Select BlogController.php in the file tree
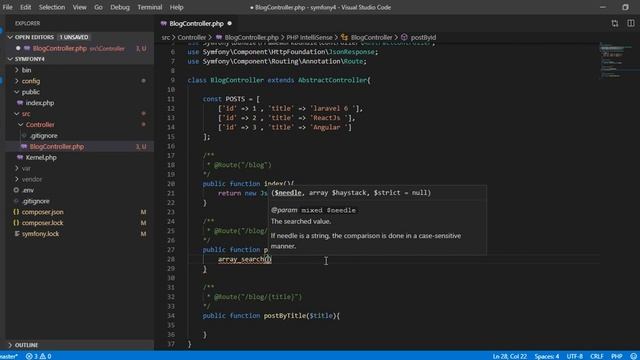The height and width of the screenshot is (360, 640). tap(56, 147)
